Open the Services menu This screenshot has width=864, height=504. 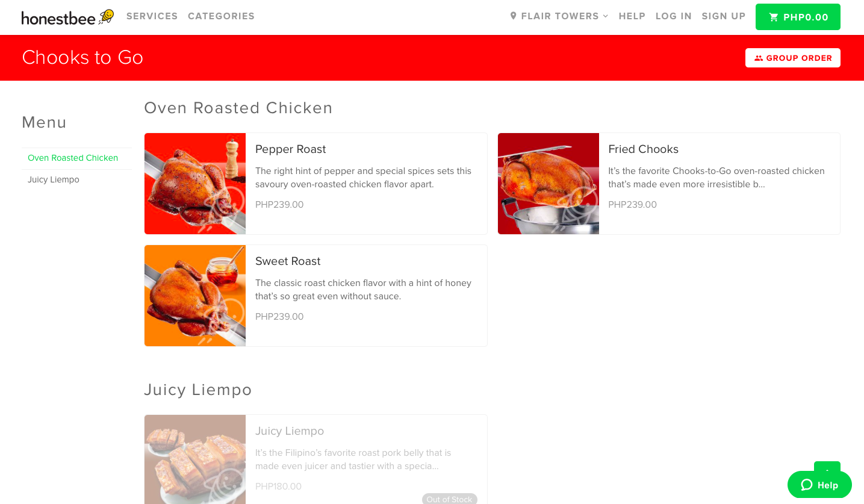pos(152,16)
